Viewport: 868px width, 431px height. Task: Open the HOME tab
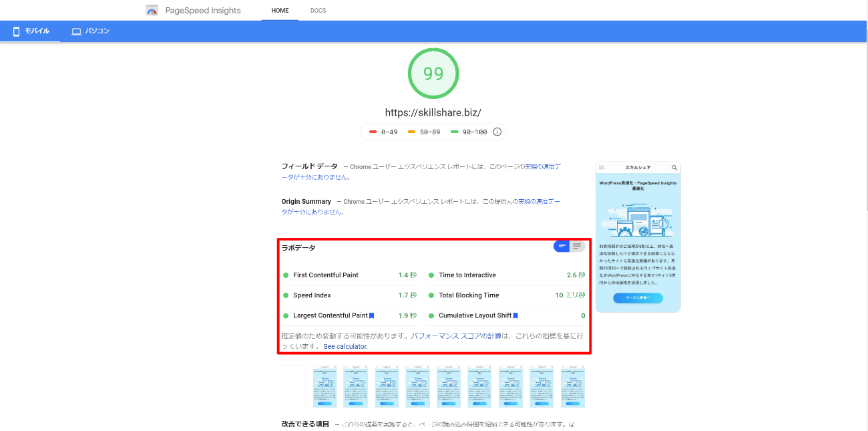280,11
